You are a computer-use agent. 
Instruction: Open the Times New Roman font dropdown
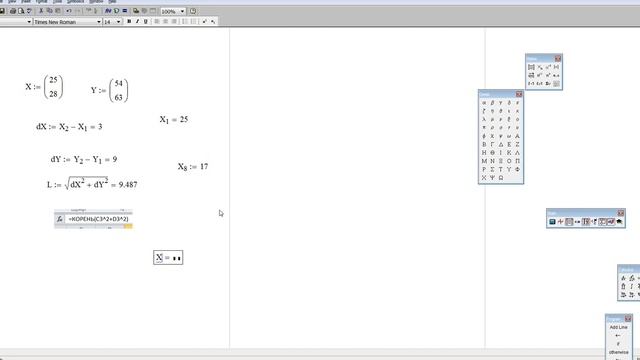tap(99, 22)
